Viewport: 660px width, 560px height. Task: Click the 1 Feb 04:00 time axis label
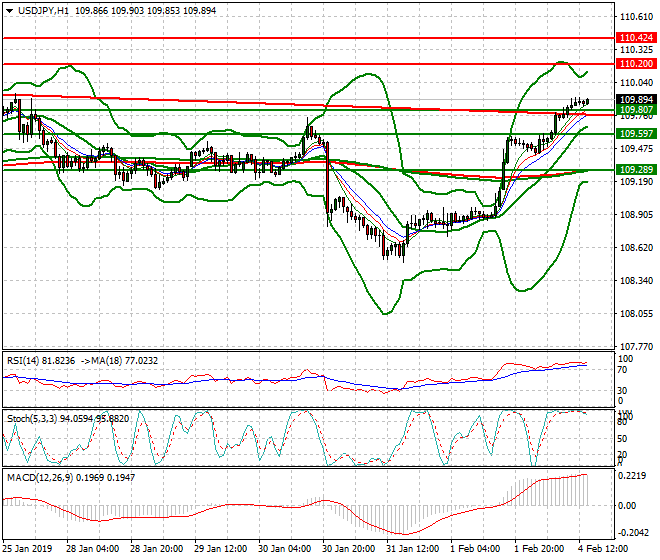pyautogui.click(x=474, y=548)
